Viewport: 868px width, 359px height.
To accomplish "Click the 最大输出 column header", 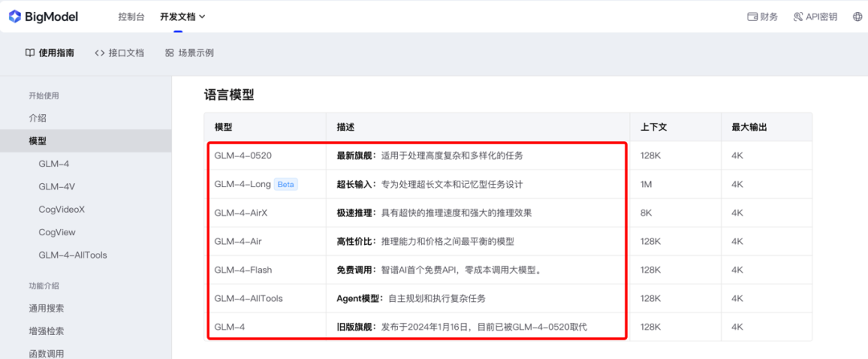I will pyautogui.click(x=749, y=127).
